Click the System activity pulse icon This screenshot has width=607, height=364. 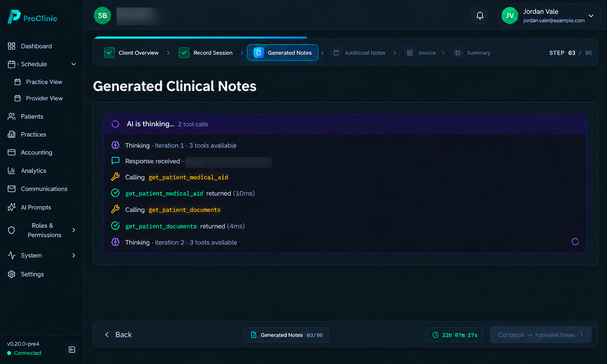[x=12, y=256]
